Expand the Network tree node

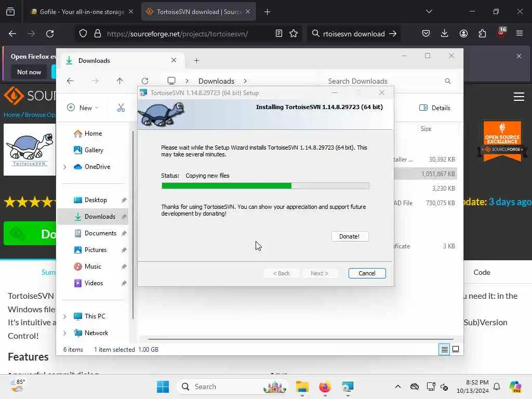[x=65, y=333]
